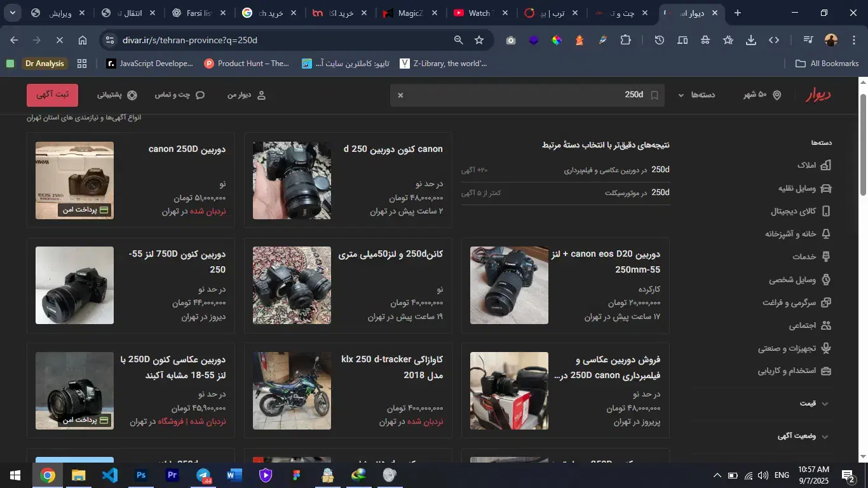Click the 250d search input field
This screenshot has width=868, height=488.
[521, 95]
